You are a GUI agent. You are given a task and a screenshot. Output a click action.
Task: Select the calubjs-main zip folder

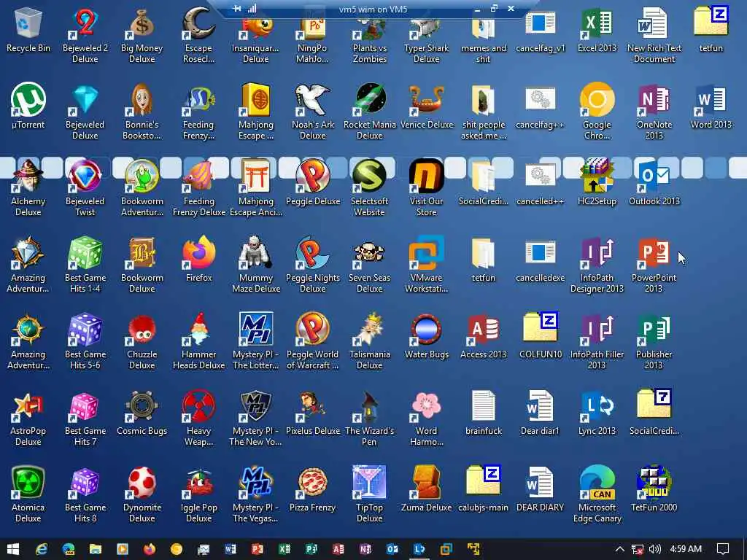pyautogui.click(x=483, y=489)
